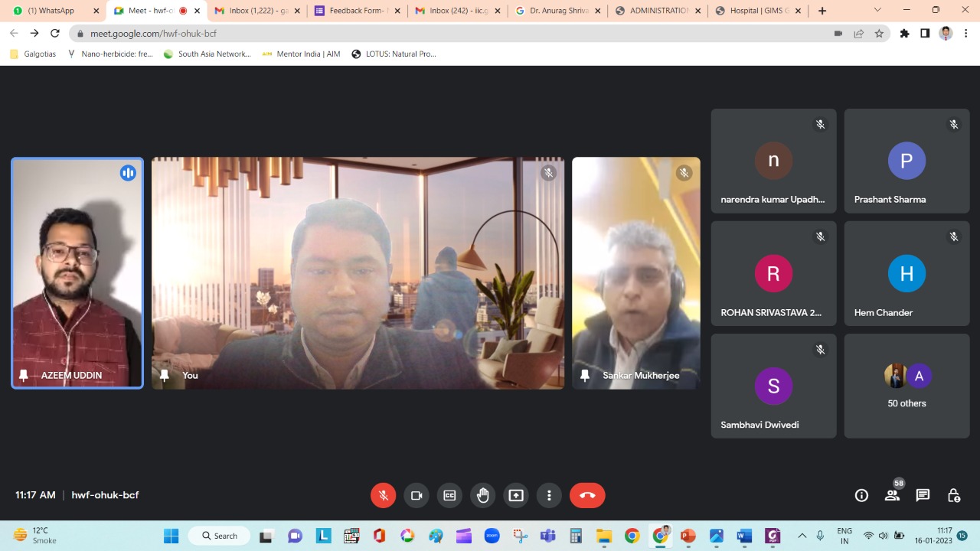The height and width of the screenshot is (551, 980).
Task: Open the 50 others participant tile
Action: 906,386
